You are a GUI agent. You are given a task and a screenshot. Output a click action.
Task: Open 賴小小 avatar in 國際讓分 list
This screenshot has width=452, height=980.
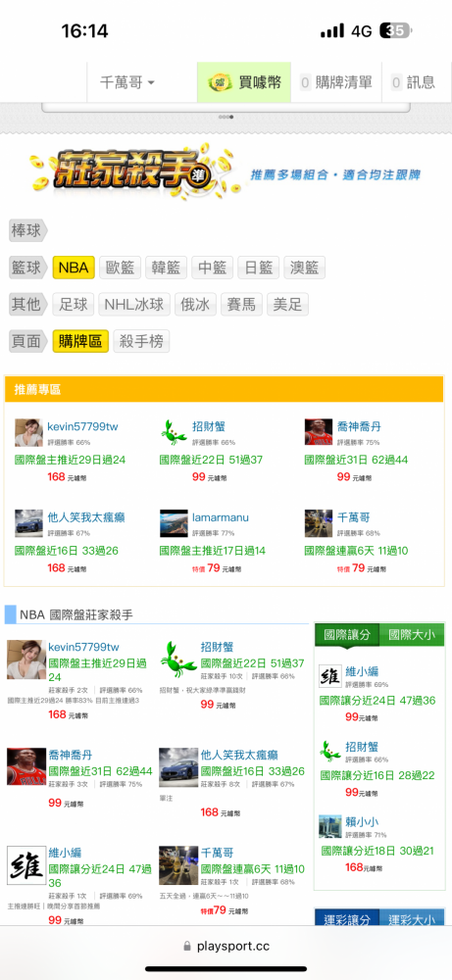coord(329,825)
